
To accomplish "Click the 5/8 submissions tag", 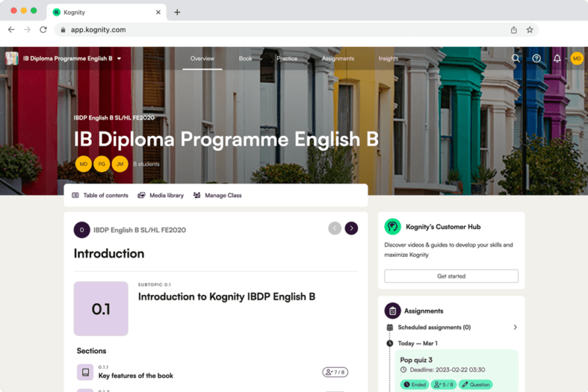I will point(444,385).
